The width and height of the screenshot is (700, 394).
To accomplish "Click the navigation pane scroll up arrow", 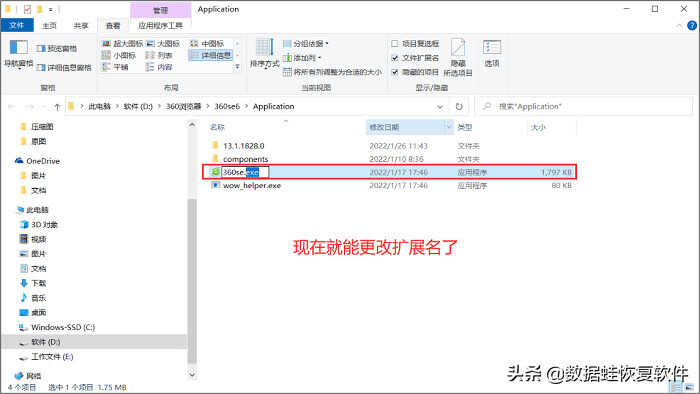I will [192, 125].
